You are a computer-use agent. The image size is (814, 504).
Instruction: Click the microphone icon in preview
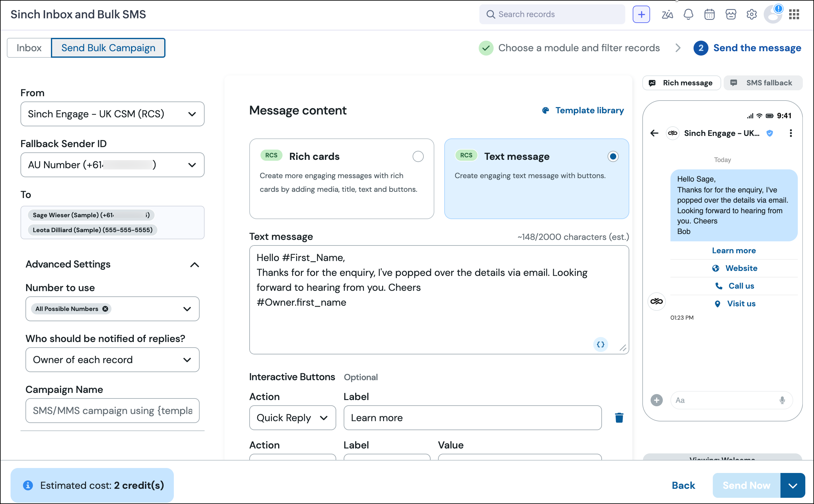tap(782, 400)
